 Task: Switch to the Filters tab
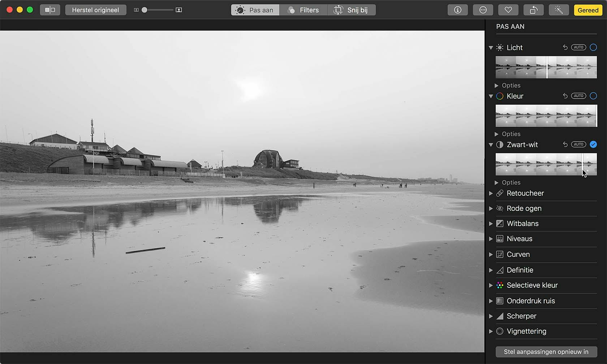pyautogui.click(x=303, y=10)
